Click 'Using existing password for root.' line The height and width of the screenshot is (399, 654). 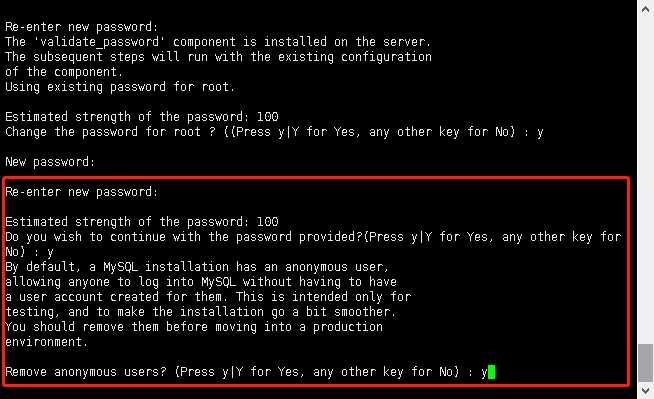[x=120, y=87]
